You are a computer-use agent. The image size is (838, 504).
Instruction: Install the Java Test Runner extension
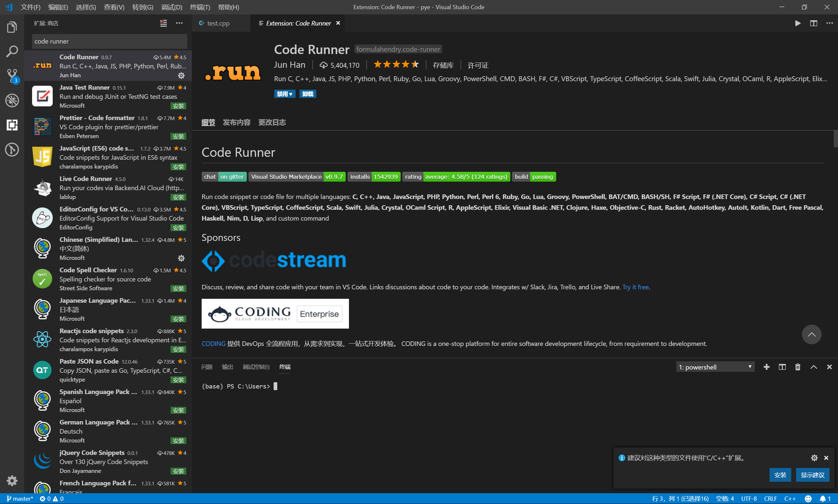tap(178, 106)
